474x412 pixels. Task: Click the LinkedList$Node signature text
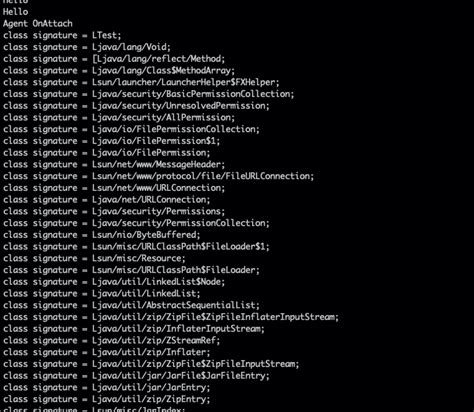tap(159, 282)
